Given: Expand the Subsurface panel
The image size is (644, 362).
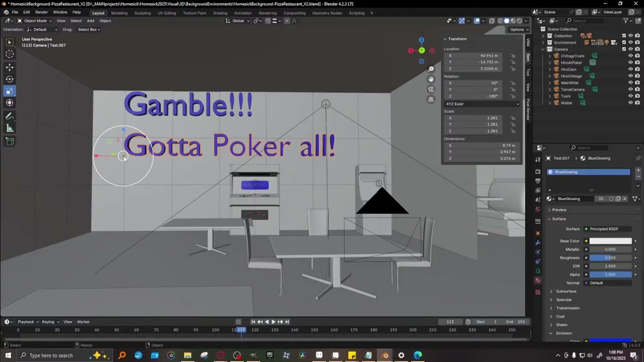Looking at the screenshot, I should [566, 291].
